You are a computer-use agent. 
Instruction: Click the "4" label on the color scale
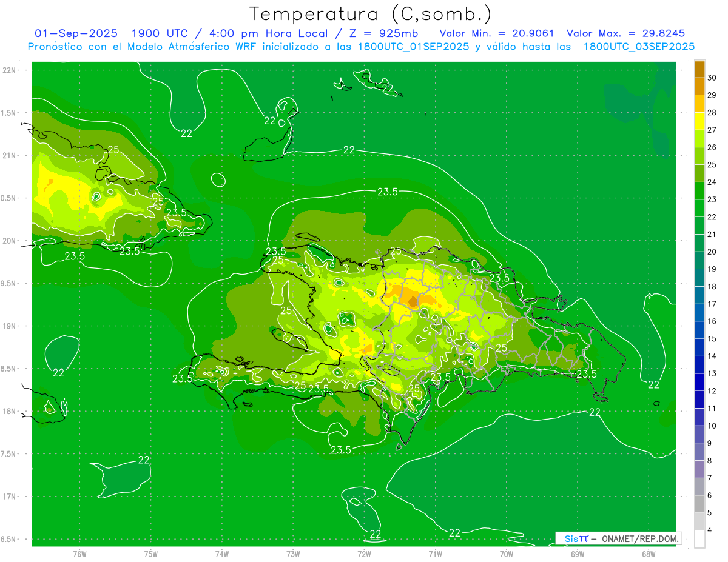[x=710, y=530]
